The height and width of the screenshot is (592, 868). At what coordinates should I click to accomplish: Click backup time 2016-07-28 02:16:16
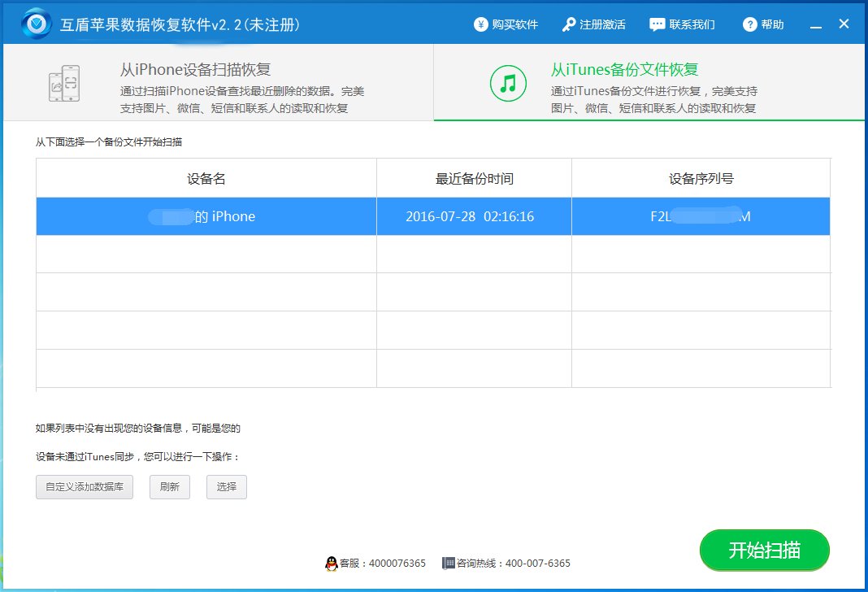470,216
